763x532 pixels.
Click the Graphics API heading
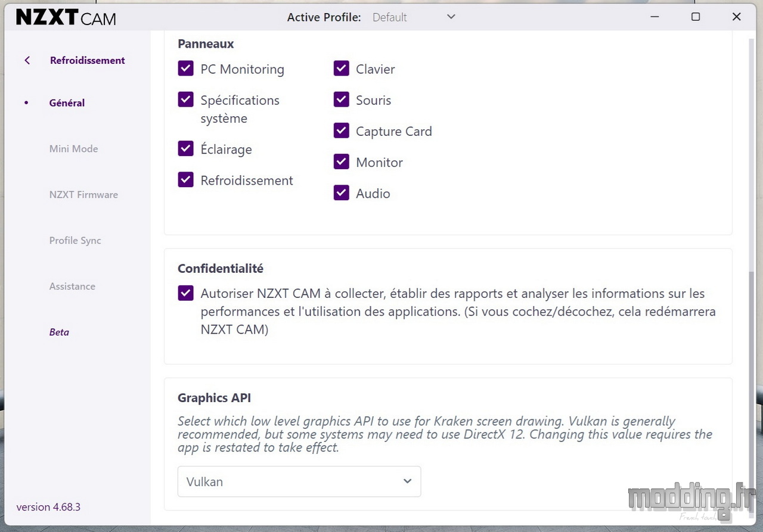coord(215,398)
